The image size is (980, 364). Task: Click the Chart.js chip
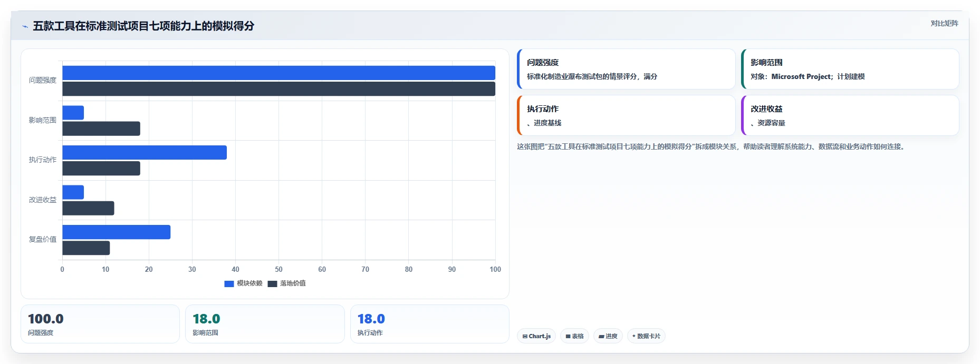click(x=536, y=336)
